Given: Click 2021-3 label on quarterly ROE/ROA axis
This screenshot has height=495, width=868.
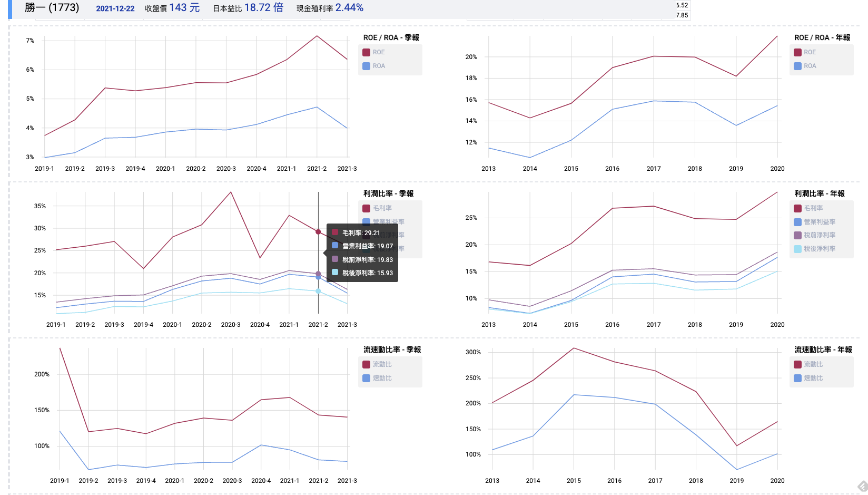Looking at the screenshot, I should (x=347, y=169).
